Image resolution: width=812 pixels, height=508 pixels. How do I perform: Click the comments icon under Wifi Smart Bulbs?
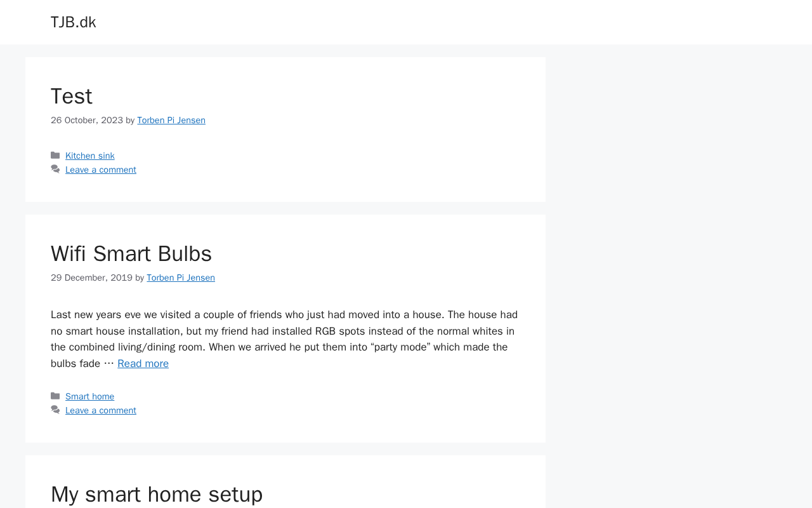[55, 410]
